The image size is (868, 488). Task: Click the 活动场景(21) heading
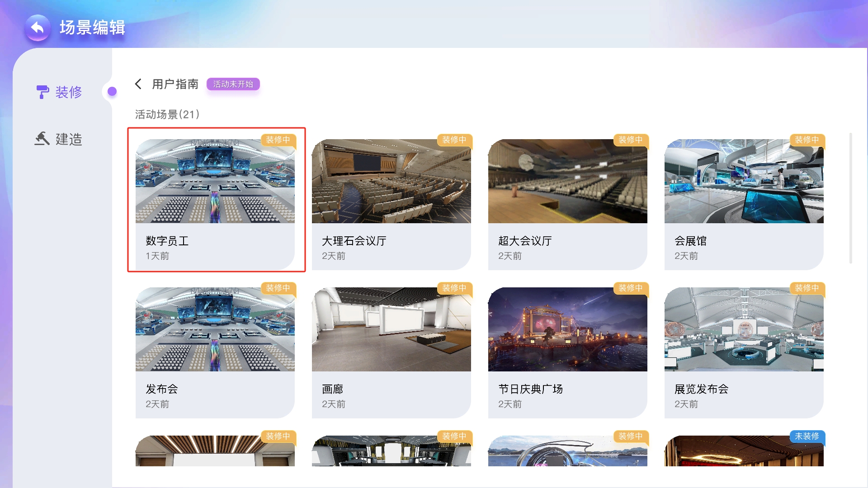coord(167,114)
